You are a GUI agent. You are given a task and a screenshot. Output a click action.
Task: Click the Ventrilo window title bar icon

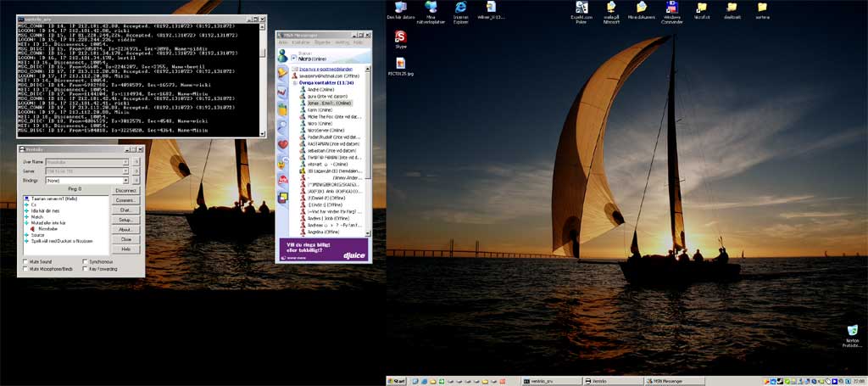tap(21, 149)
